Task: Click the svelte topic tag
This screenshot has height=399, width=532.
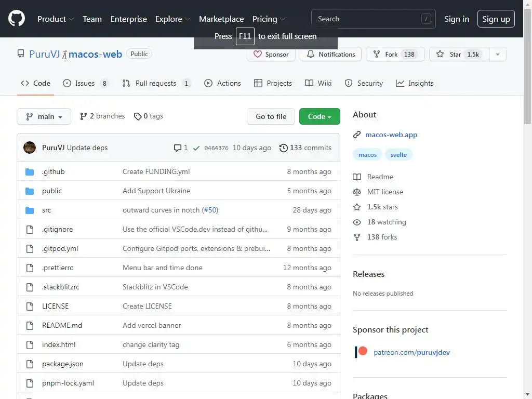Action: pos(398,155)
